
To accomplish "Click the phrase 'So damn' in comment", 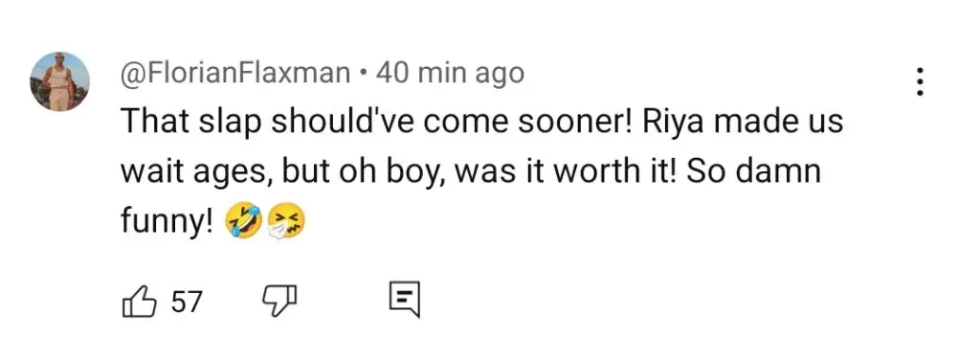I will pos(754,170).
